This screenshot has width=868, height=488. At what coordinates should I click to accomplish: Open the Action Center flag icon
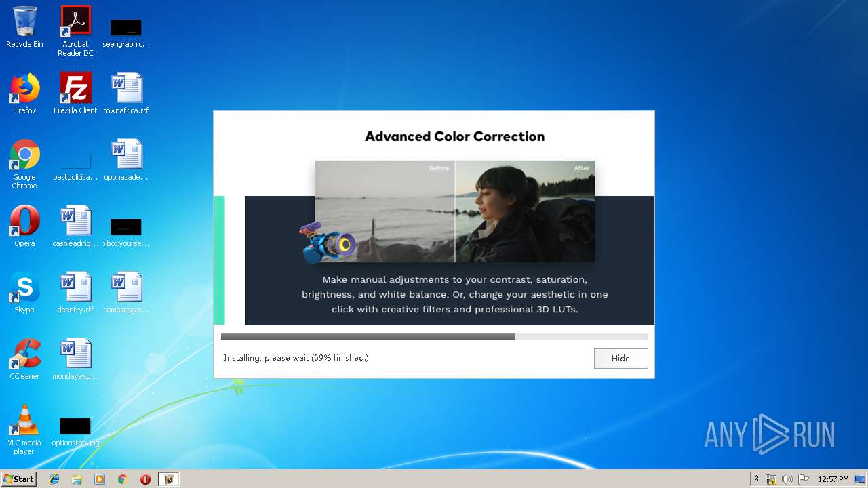coord(804,479)
